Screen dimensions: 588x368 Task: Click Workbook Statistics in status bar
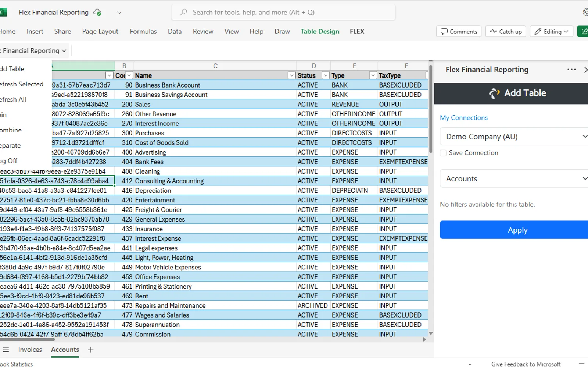16,364
